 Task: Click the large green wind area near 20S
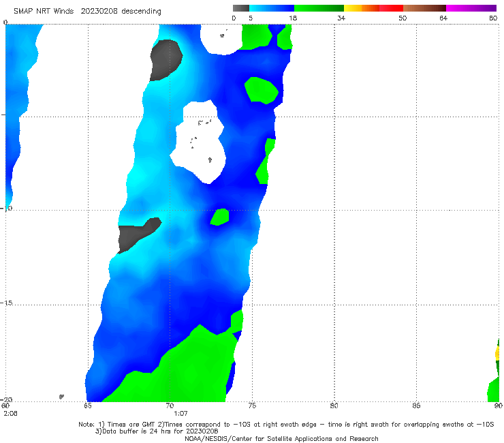point(180,370)
